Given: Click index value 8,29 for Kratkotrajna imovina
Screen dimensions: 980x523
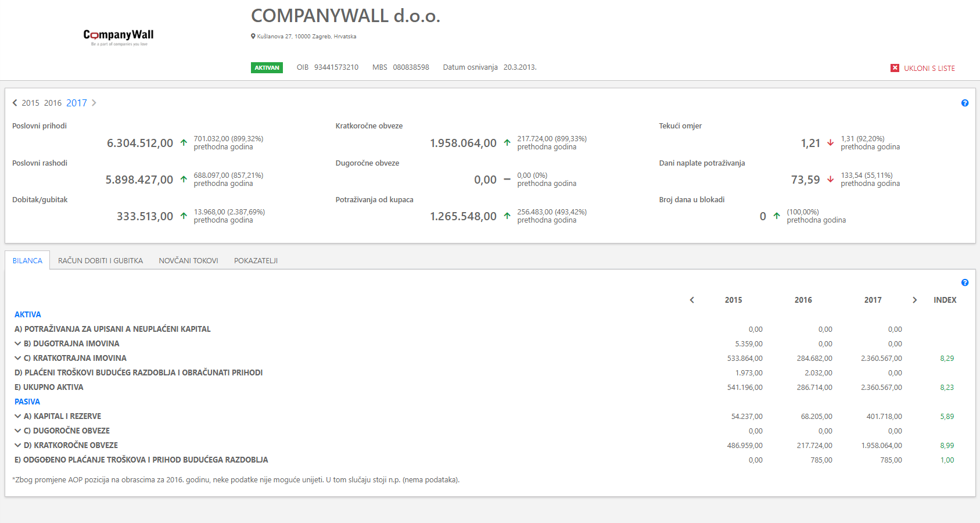Looking at the screenshot, I should [947, 359].
